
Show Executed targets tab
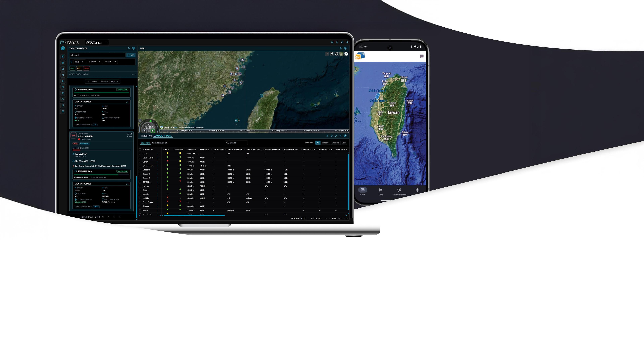coord(115,82)
